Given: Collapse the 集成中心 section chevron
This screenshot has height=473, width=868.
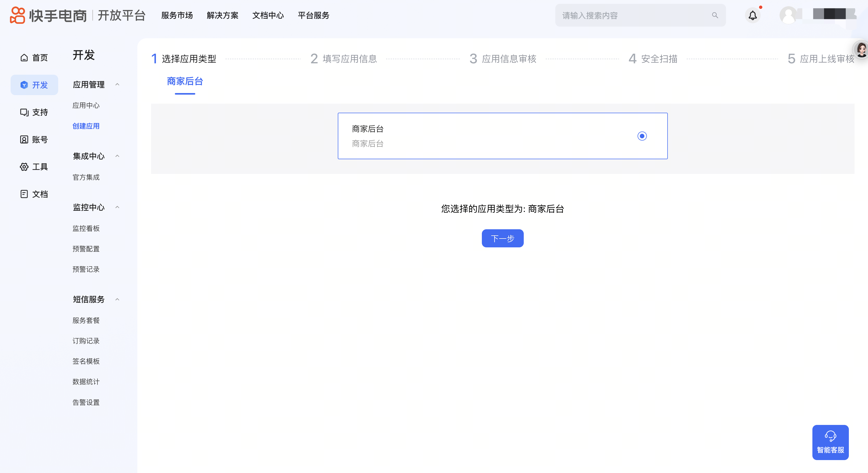Looking at the screenshot, I should click(x=117, y=156).
